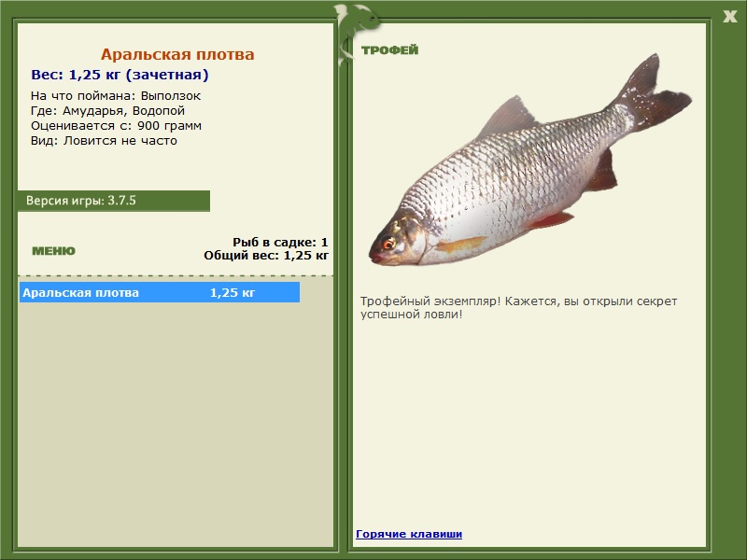Viewport: 747px width, 560px height.
Task: Click the Вес: 1,25 кг (зачетная) line
Action: (x=120, y=75)
